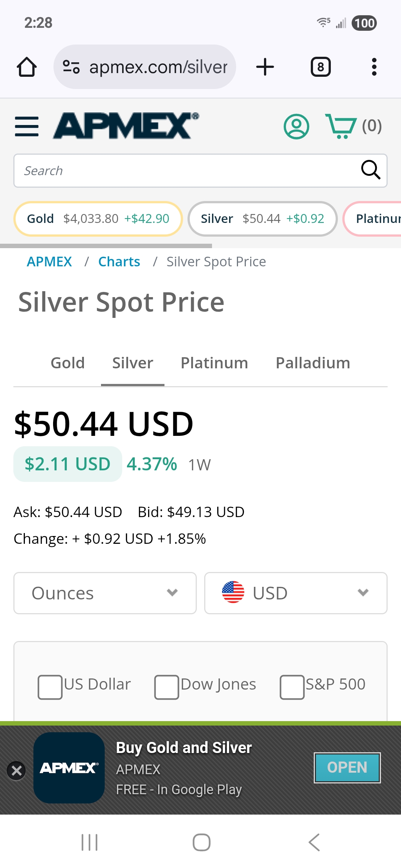Show the open tabs switcher
This screenshot has height=868, width=401.
(x=320, y=67)
